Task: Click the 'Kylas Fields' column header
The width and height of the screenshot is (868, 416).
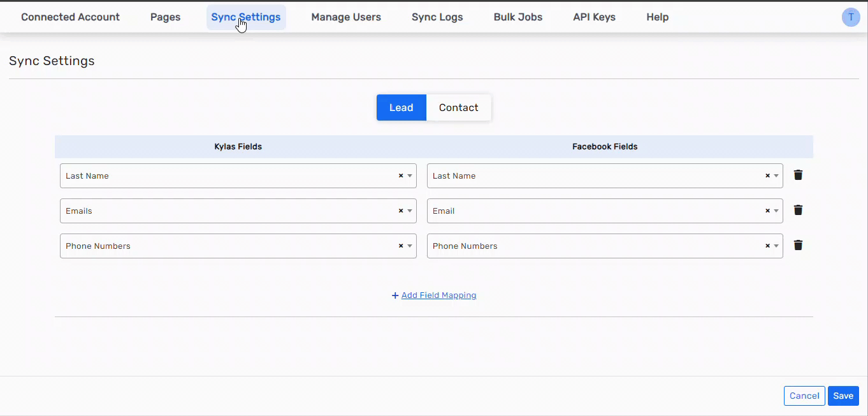Action: (x=238, y=147)
